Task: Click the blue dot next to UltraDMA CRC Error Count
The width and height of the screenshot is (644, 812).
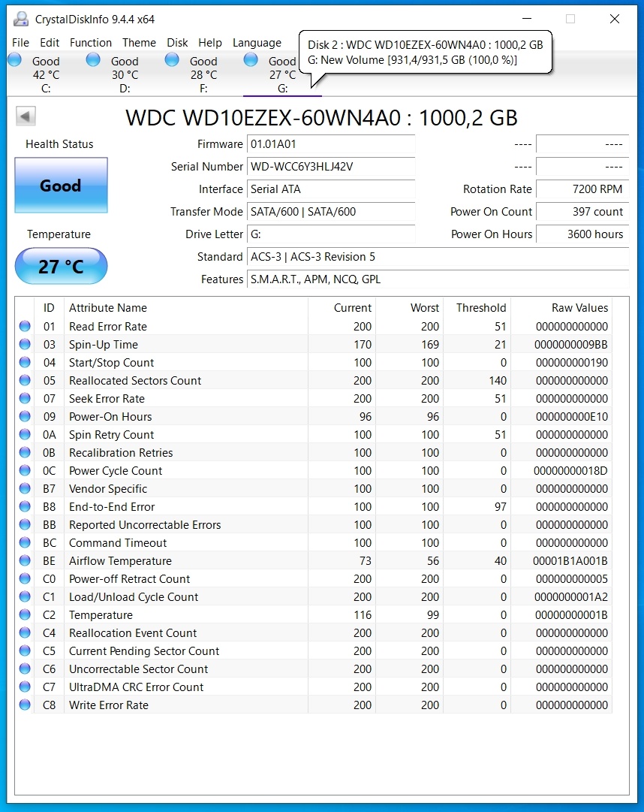Action: pyautogui.click(x=25, y=687)
